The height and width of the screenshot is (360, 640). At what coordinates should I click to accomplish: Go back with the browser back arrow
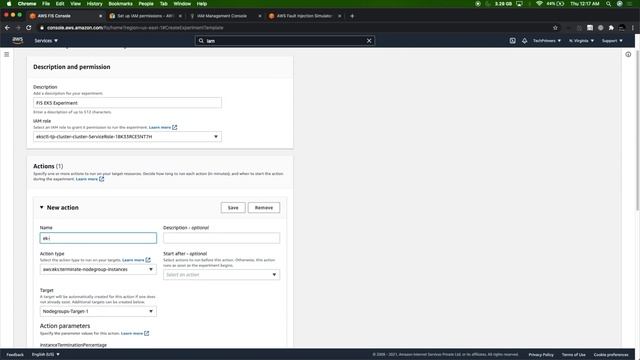pos(7,28)
